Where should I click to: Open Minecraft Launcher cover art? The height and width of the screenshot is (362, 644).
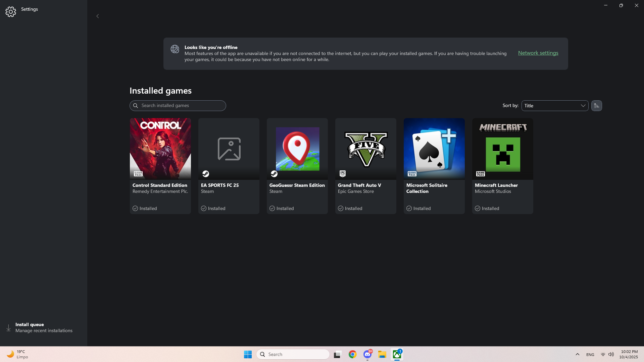point(503,149)
